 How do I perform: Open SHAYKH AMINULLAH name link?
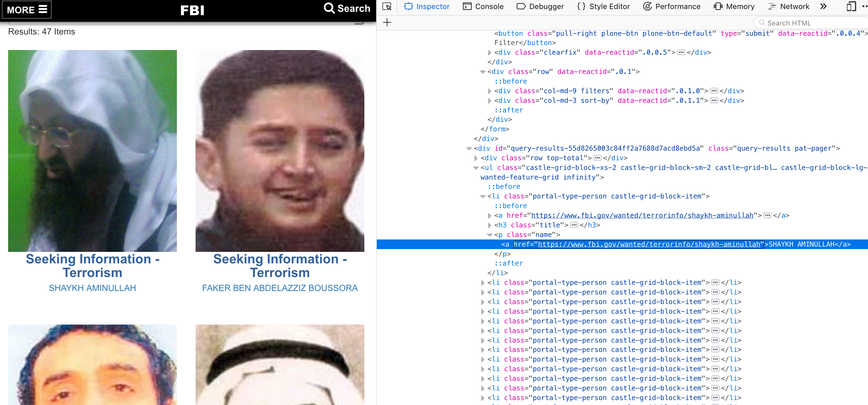tap(92, 288)
